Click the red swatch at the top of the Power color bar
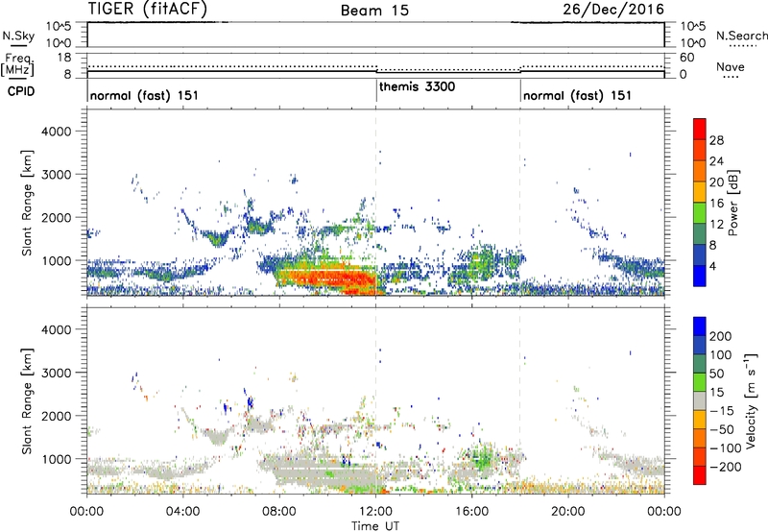 pyautogui.click(x=700, y=130)
